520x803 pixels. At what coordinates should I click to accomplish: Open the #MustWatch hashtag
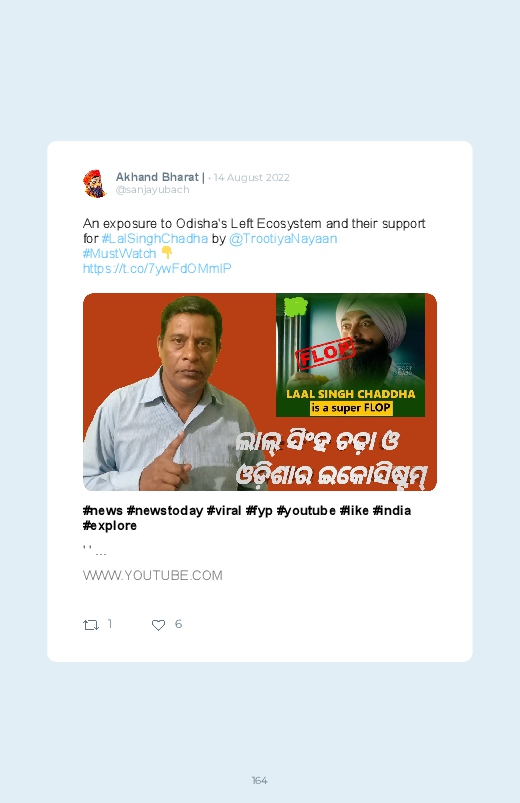click(119, 253)
